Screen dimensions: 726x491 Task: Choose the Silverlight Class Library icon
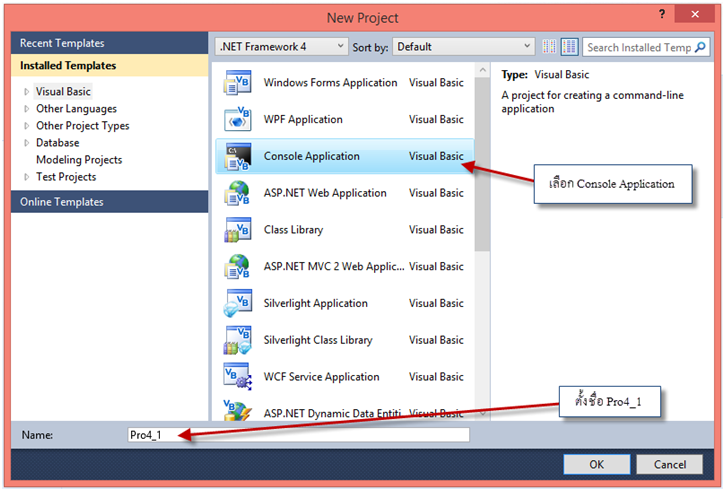coord(238,340)
